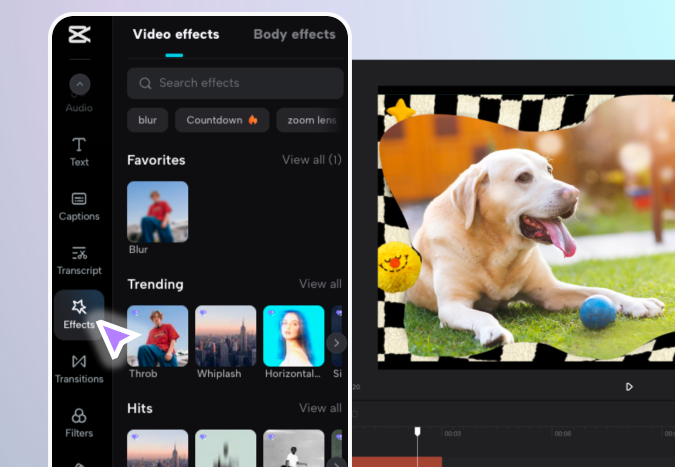Open View all for Trending
This screenshot has width=675, height=467.
pos(320,284)
